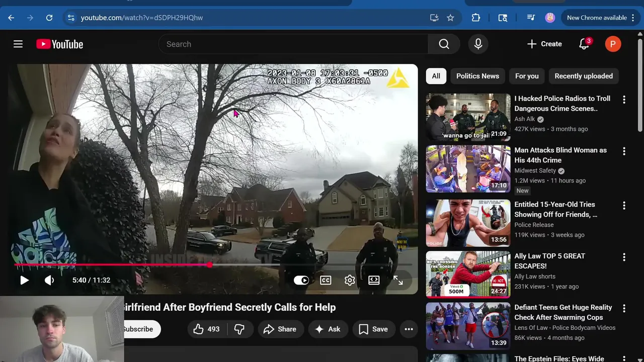Open Entitled 15-Year-Old video thumbnail
The height and width of the screenshot is (362, 644).
[468, 223]
